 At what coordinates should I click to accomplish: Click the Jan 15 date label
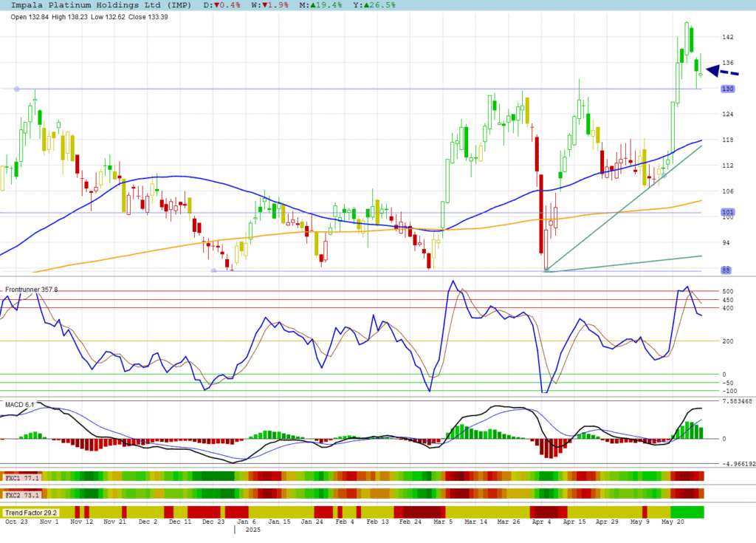pyautogui.click(x=279, y=522)
